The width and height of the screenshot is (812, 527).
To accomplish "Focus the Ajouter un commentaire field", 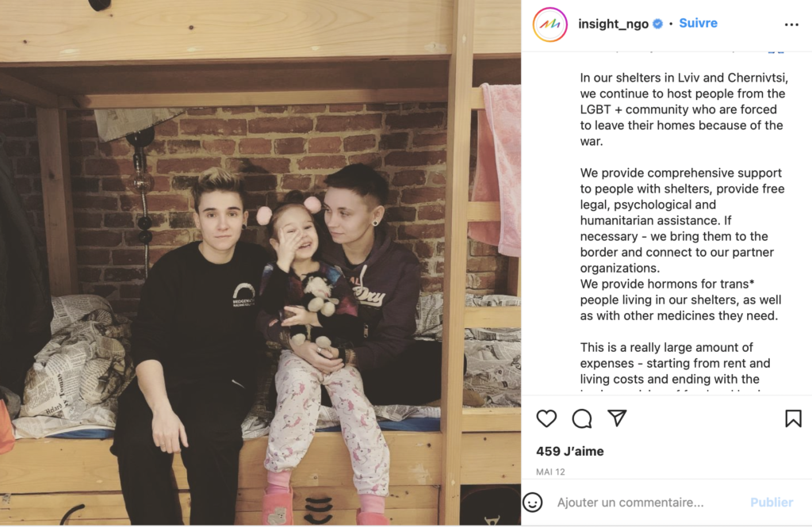I will coord(642,502).
